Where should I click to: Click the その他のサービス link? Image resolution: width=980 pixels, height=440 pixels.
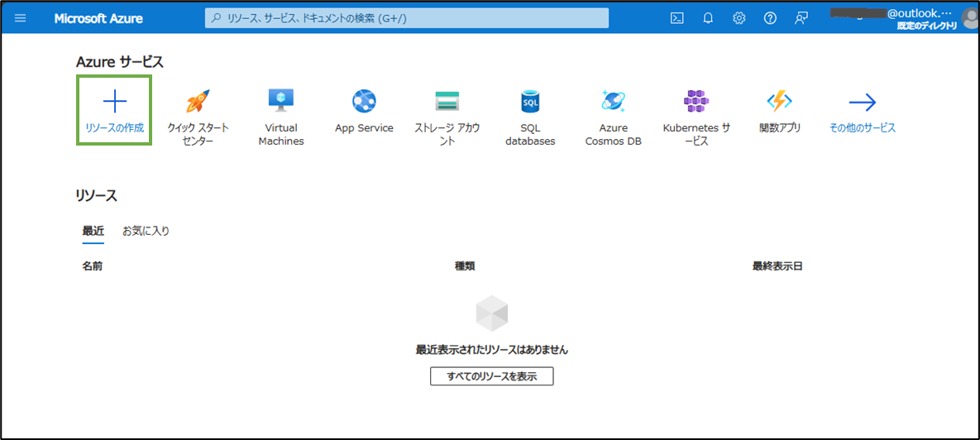[863, 128]
